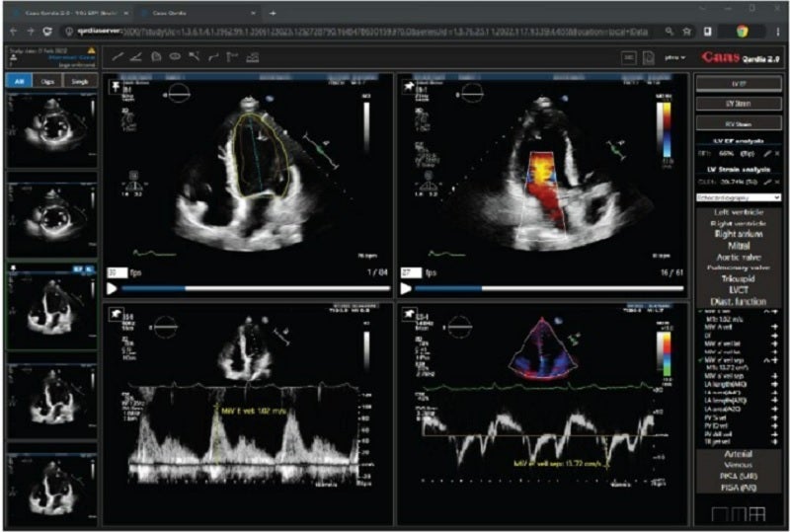Expand the Aortic valve measurements
This screenshot has height=532, width=790.
coord(739,257)
